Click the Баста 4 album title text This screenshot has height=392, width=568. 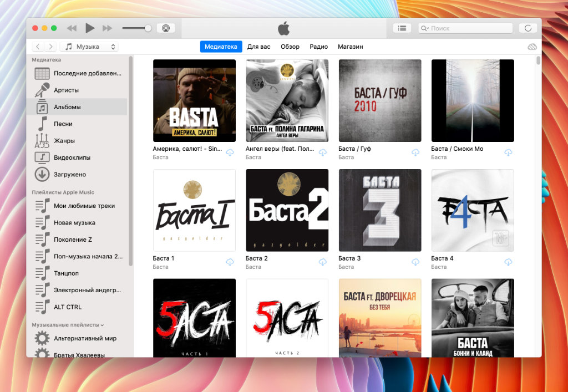442,258
